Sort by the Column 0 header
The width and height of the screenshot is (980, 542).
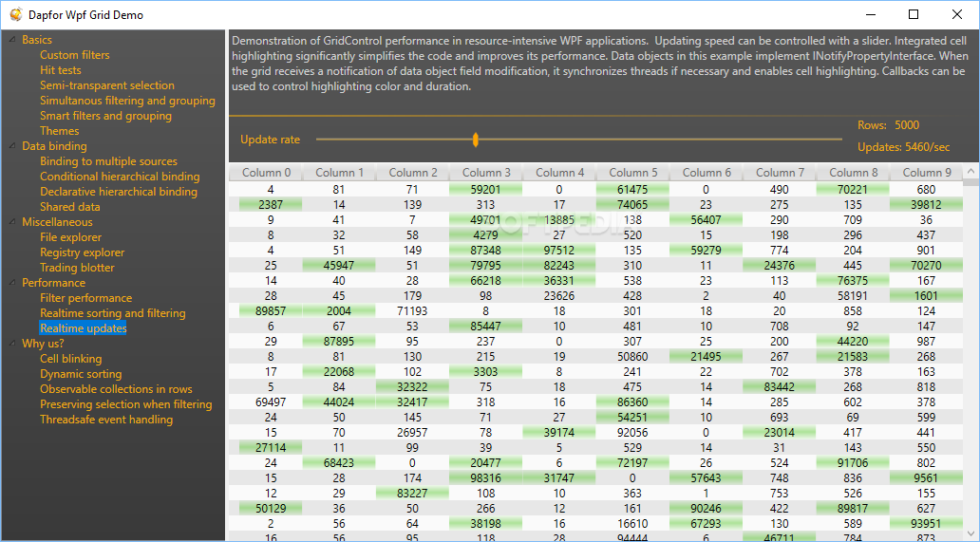[x=266, y=173]
